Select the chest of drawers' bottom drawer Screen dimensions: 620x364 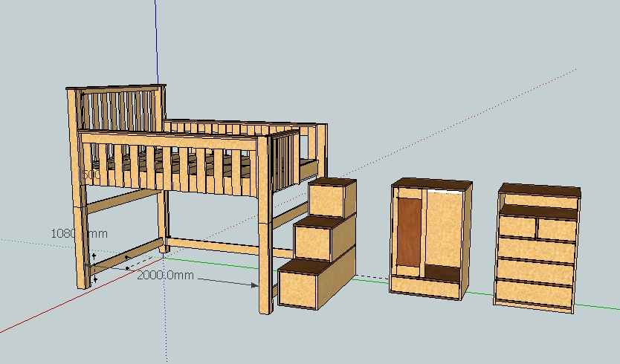[534, 293]
